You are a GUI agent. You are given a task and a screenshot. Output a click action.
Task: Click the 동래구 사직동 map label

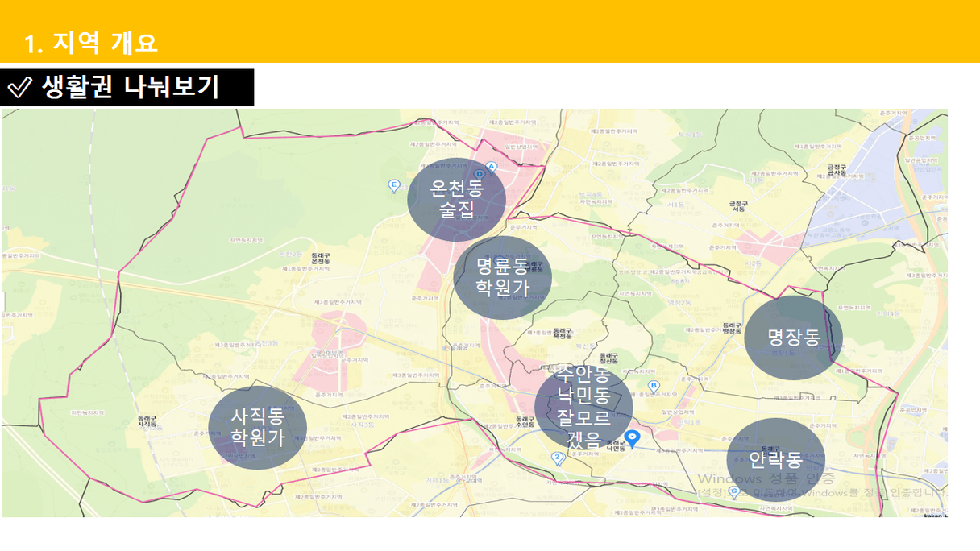pos(147,420)
